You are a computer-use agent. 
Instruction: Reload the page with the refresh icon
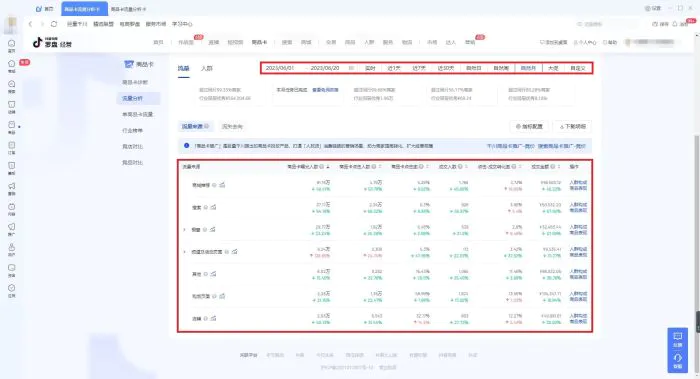coord(54,24)
